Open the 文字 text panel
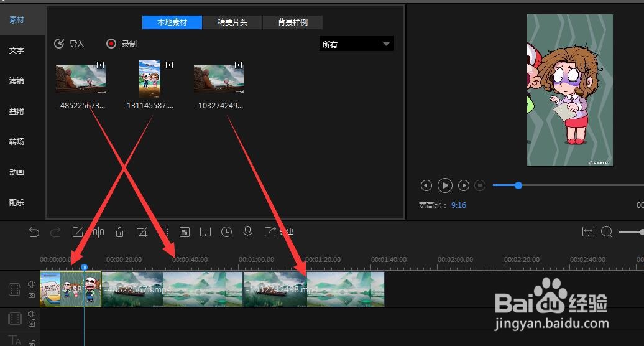The height and width of the screenshot is (346, 644). click(17, 50)
